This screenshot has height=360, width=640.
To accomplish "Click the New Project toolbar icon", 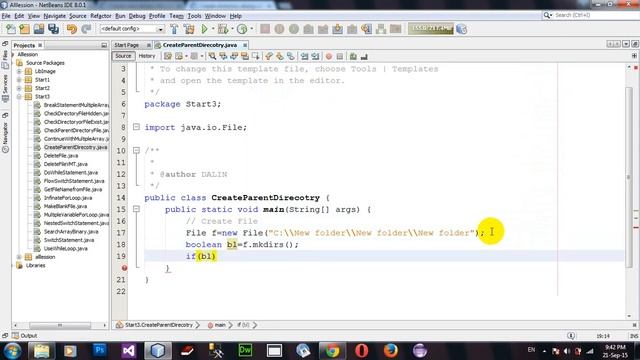I will click(x=24, y=29).
